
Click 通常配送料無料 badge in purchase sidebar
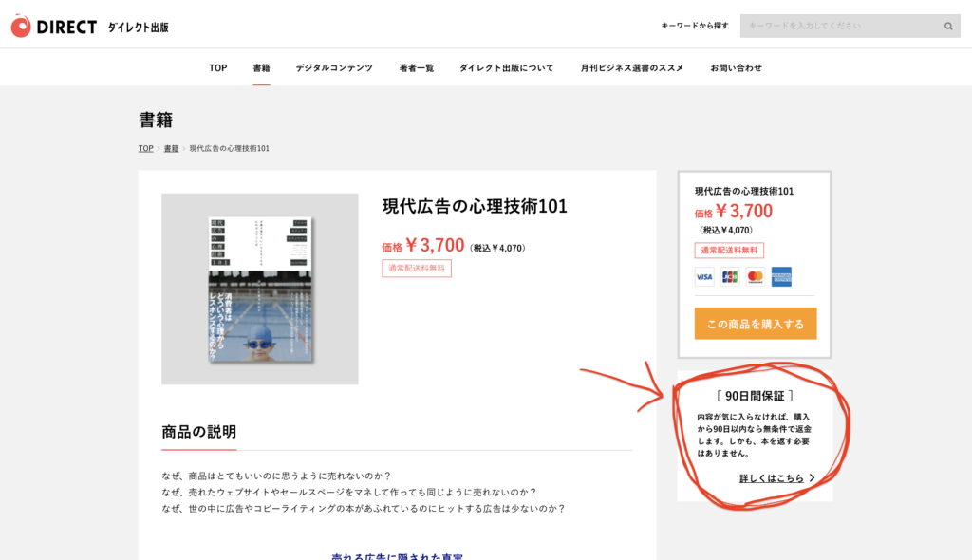[x=729, y=250]
